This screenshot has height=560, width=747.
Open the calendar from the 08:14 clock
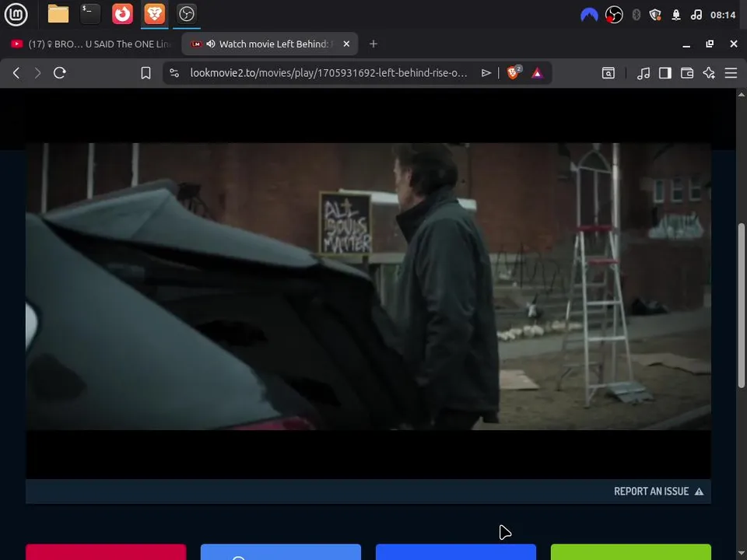[723, 15]
